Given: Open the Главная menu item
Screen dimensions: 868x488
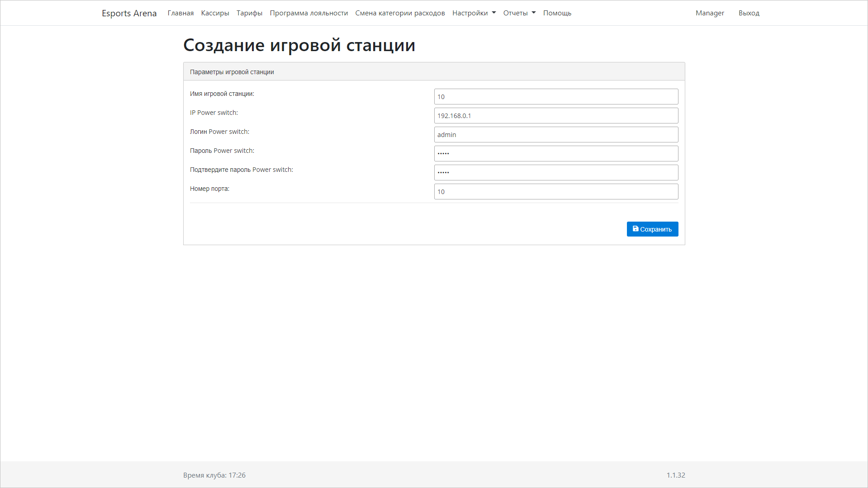Looking at the screenshot, I should (x=180, y=13).
